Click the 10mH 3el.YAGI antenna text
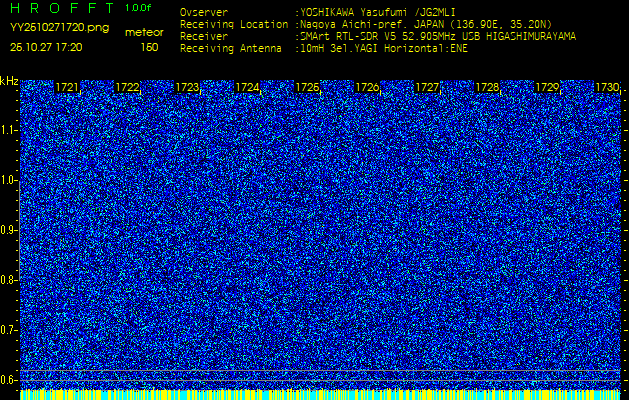 pyautogui.click(x=384, y=49)
